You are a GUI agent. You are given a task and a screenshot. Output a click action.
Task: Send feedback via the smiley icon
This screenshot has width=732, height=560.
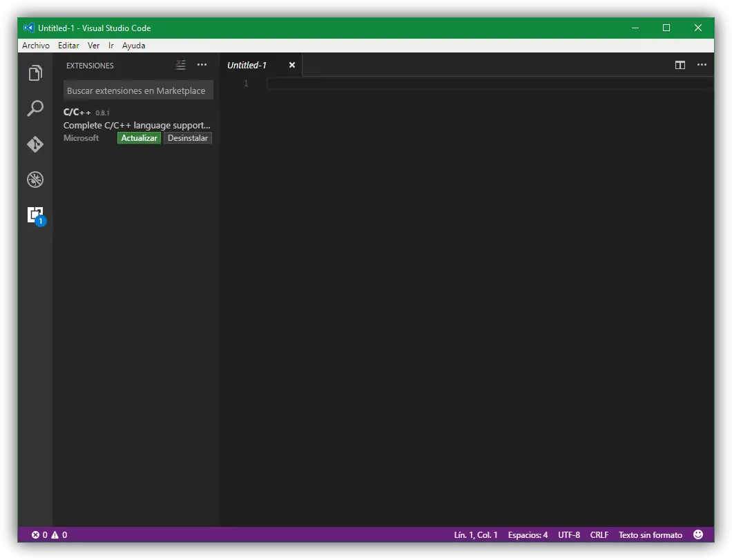click(x=698, y=535)
